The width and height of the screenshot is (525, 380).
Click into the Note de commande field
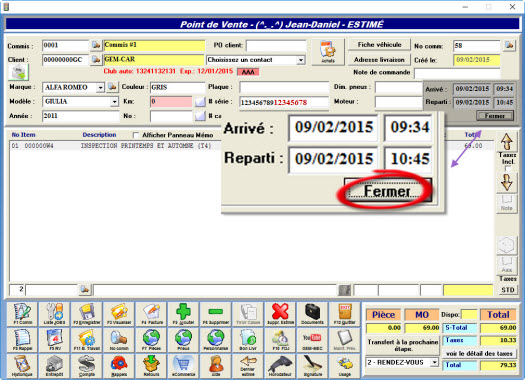pos(457,72)
